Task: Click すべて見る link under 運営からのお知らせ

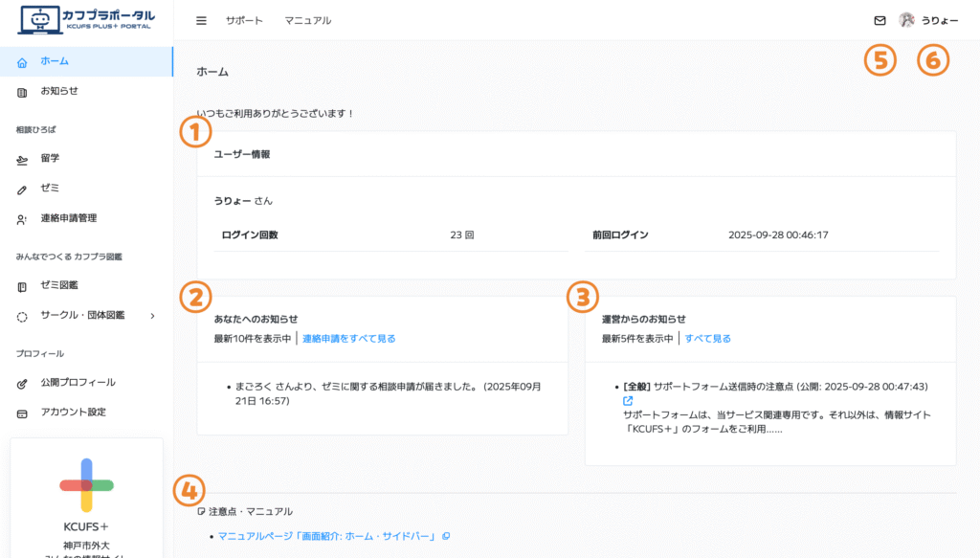Action: coord(707,338)
